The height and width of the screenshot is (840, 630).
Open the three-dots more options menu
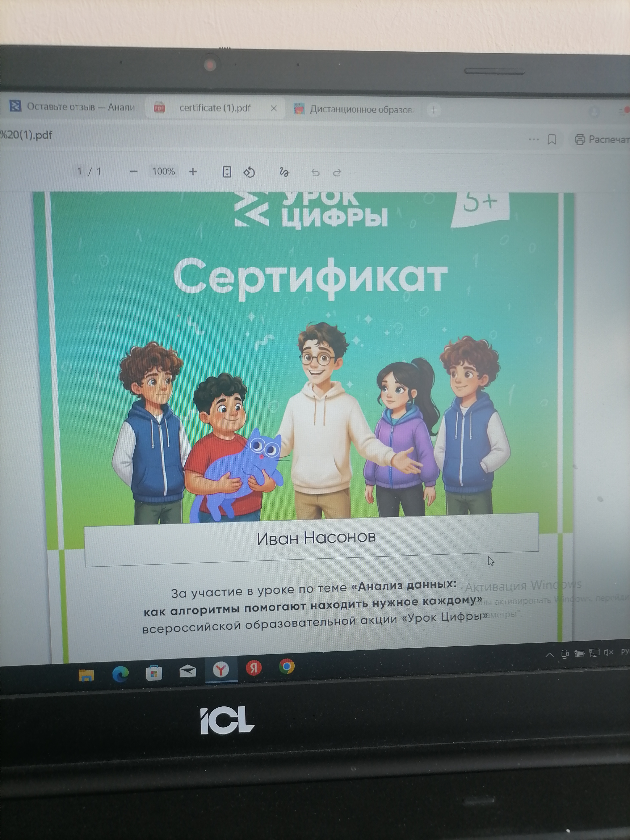pyautogui.click(x=534, y=139)
